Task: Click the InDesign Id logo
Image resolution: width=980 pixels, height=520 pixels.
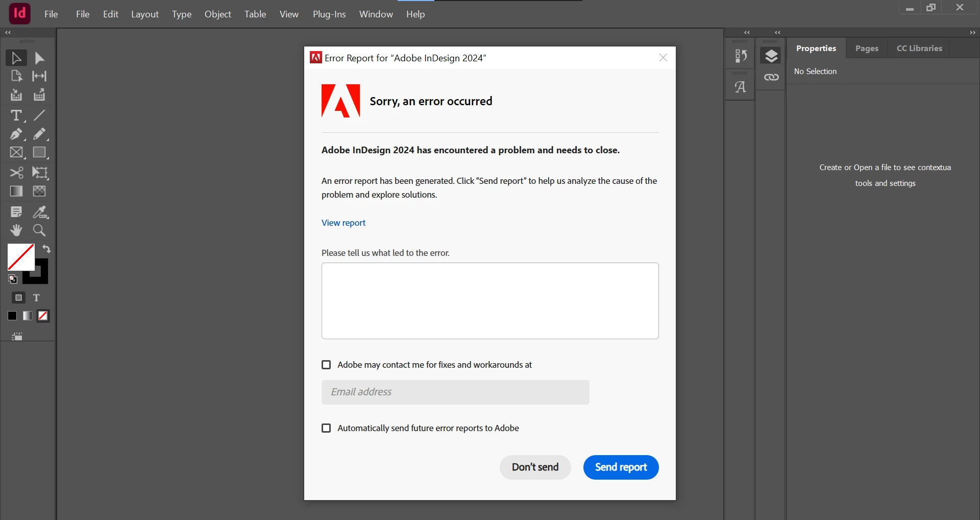Action: [x=20, y=13]
